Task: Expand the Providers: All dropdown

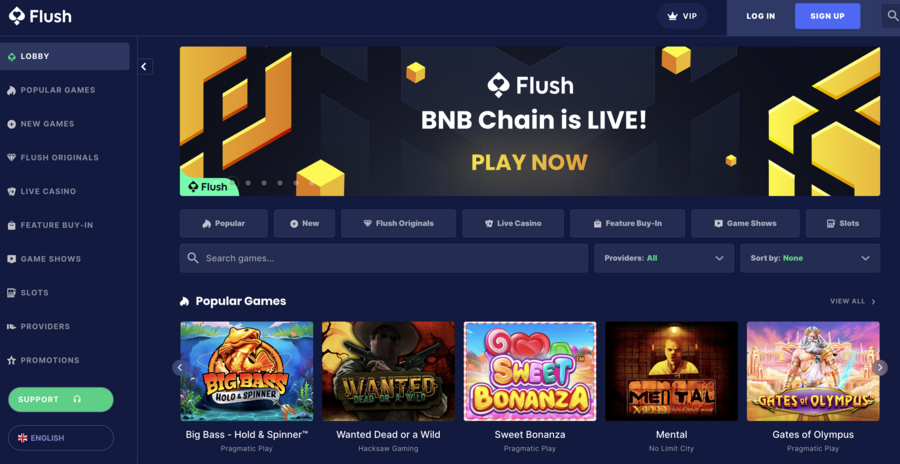Action: pos(664,258)
